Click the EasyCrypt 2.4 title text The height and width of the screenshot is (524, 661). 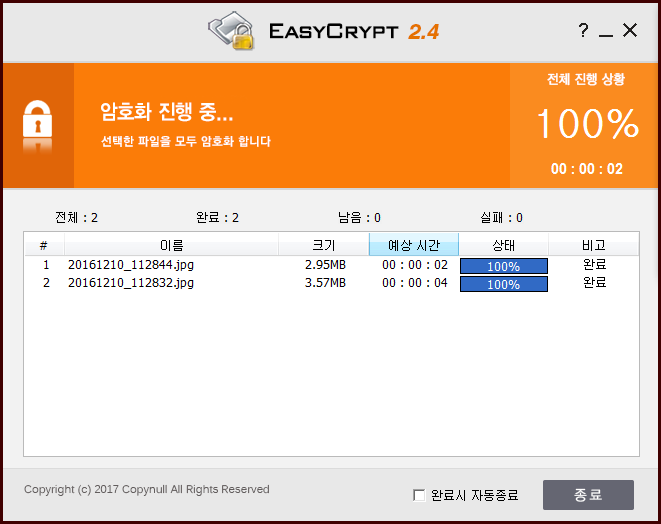pyautogui.click(x=354, y=32)
